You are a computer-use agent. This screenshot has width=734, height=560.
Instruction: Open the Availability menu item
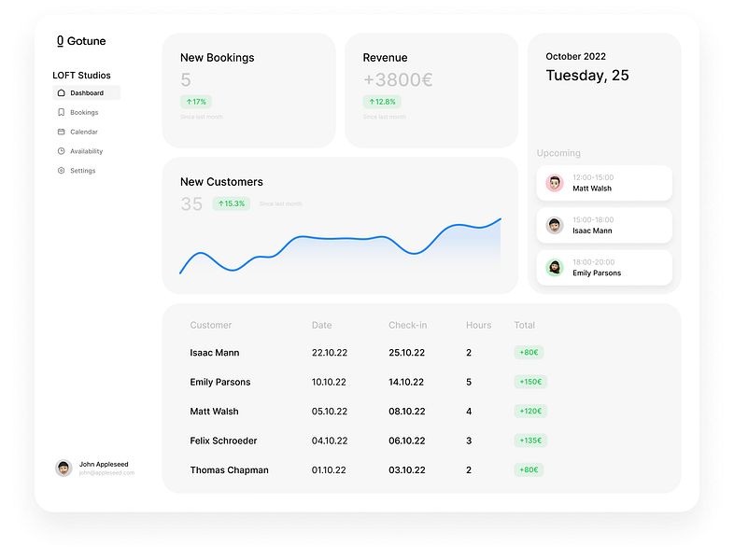(x=86, y=151)
